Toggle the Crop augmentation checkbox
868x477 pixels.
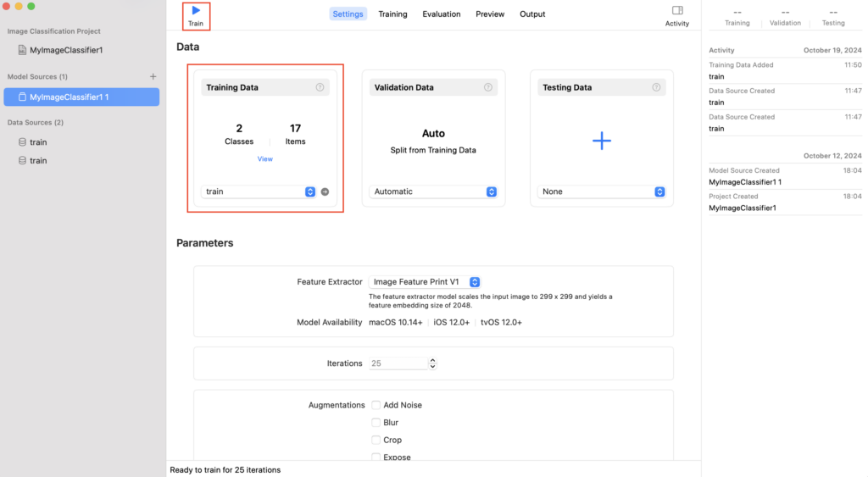(376, 441)
